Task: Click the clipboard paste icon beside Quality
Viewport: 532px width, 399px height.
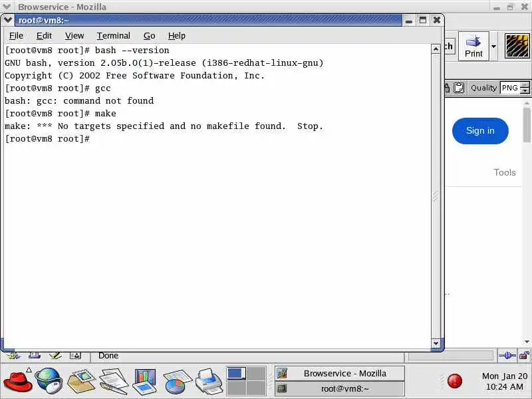Action: (x=459, y=88)
